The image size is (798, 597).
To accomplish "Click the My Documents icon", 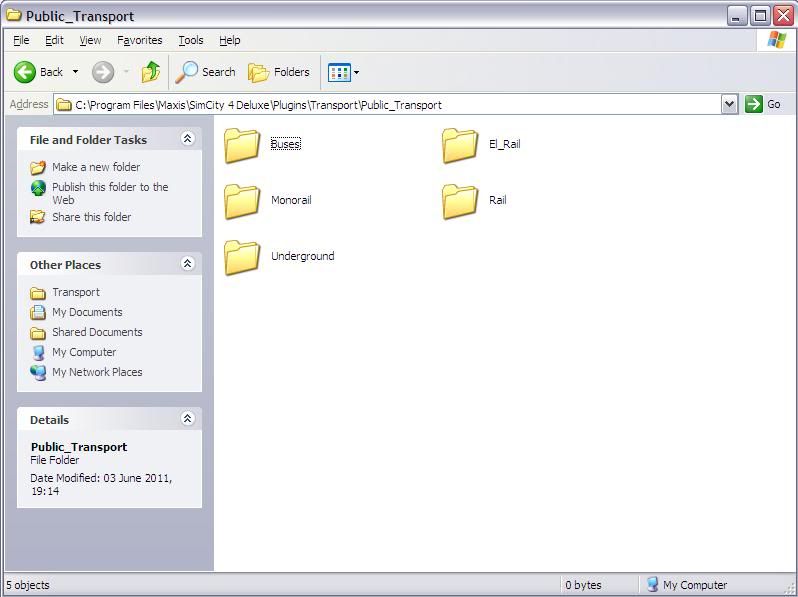I will click(38, 312).
